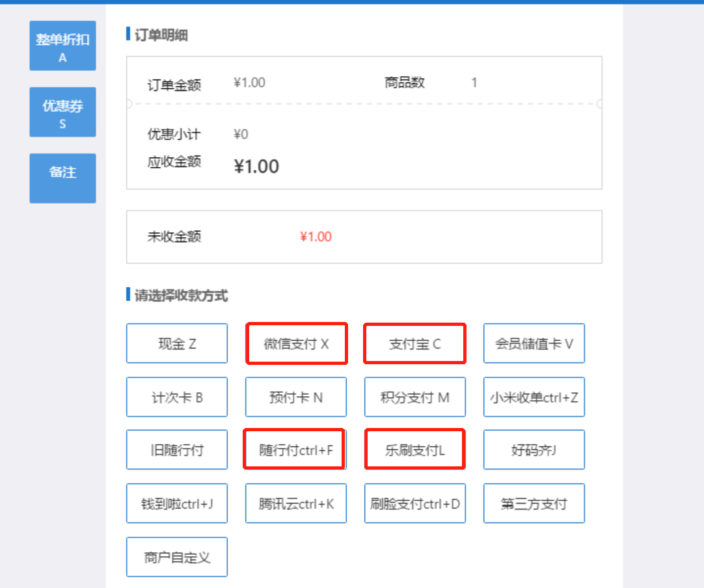Screen dimensions: 704x588
Task: Pay using 乐刷支付 L
Action: (414, 449)
